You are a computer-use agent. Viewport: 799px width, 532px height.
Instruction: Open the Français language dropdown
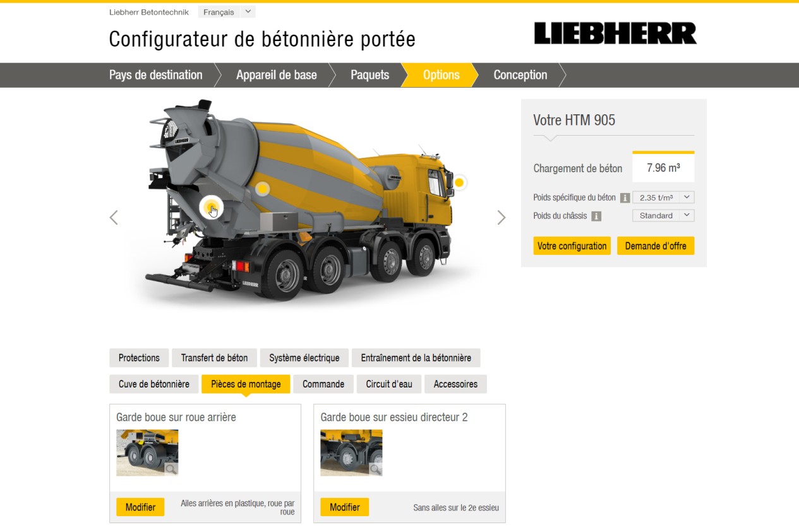[x=227, y=12]
